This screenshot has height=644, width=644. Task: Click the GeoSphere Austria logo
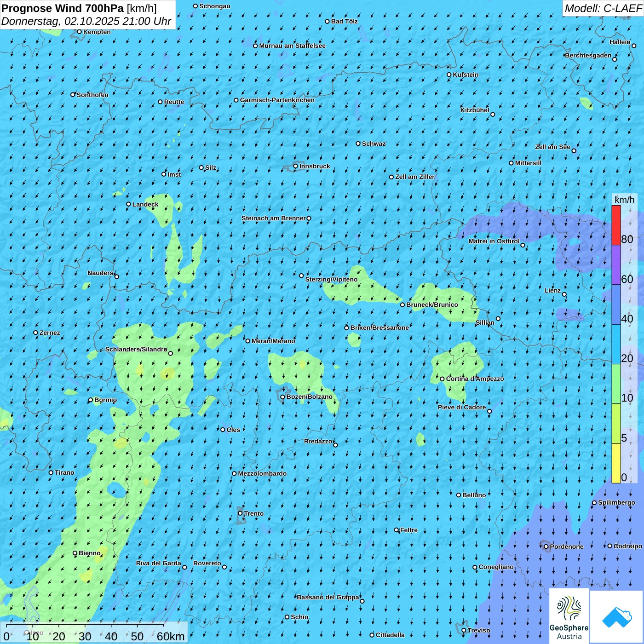point(569,616)
